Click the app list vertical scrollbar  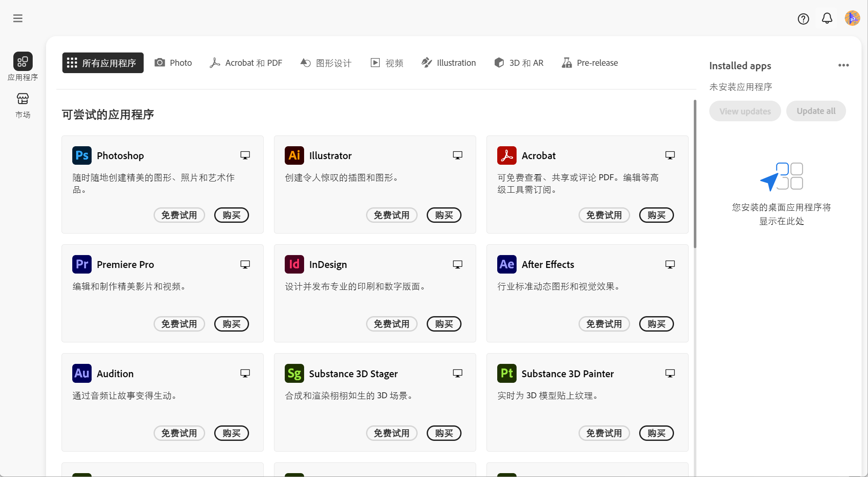coord(695,174)
